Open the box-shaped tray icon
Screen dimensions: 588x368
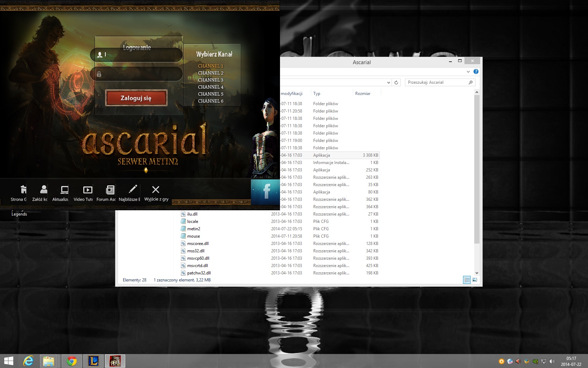click(526, 361)
